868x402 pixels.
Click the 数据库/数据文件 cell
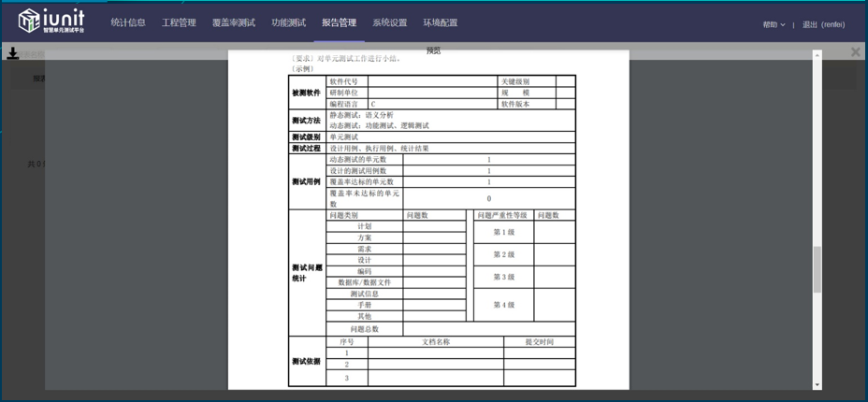click(364, 282)
